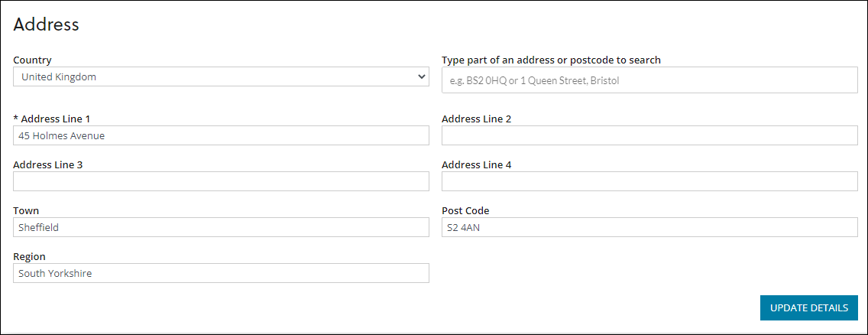Click the Address section heading
Screen dimensions: 868x335
(x=46, y=24)
